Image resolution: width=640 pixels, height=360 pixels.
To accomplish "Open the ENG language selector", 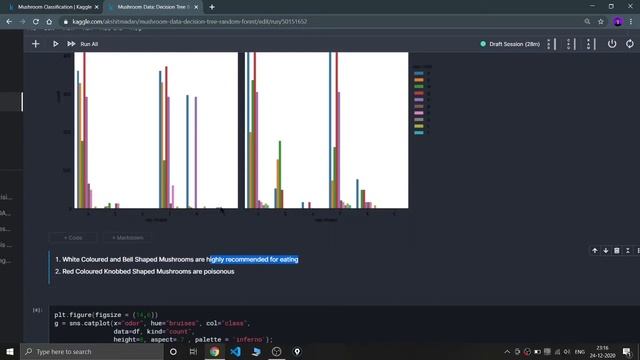I will click(x=580, y=352).
